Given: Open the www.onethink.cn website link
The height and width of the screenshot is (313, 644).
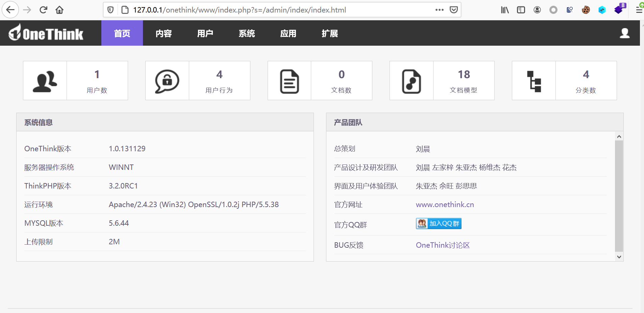Looking at the screenshot, I should (445, 204).
